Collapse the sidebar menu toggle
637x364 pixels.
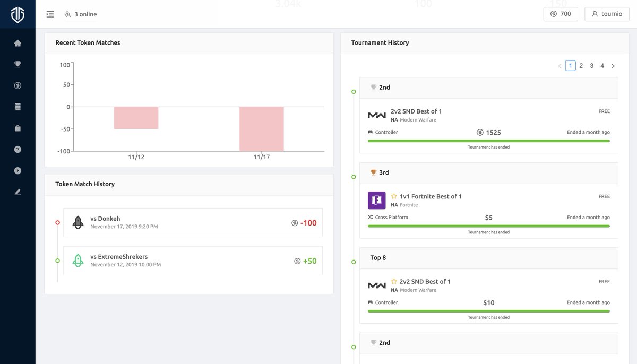pos(50,14)
